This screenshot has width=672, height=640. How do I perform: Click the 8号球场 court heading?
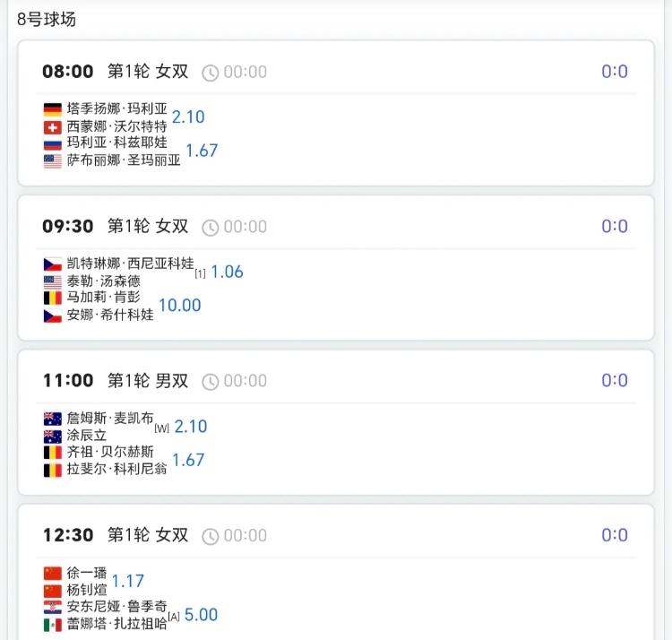click(47, 20)
